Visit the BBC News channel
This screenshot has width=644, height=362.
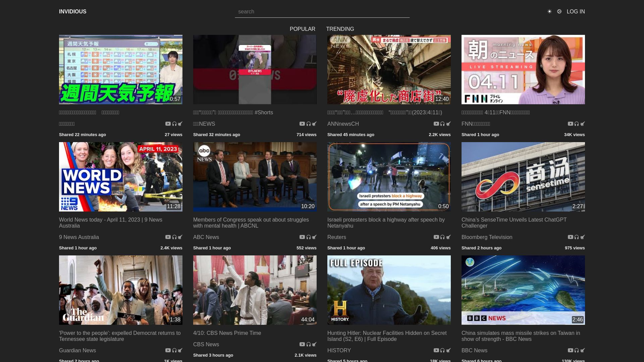(474, 351)
